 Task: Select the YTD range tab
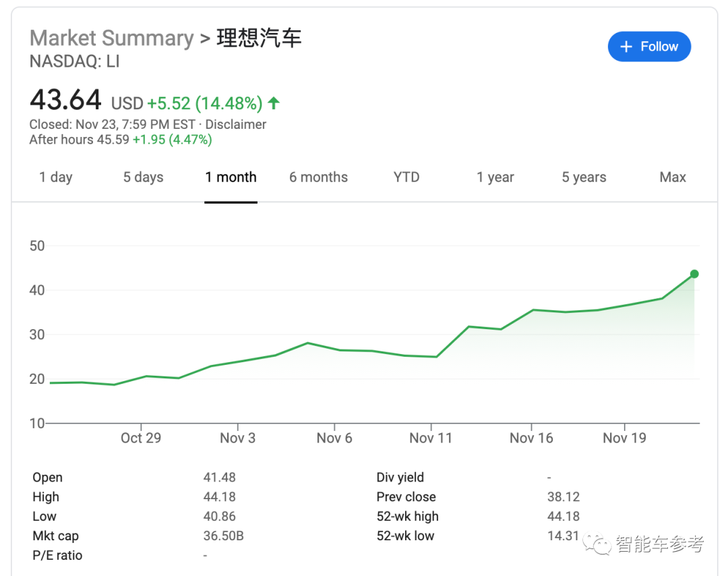pos(406,177)
